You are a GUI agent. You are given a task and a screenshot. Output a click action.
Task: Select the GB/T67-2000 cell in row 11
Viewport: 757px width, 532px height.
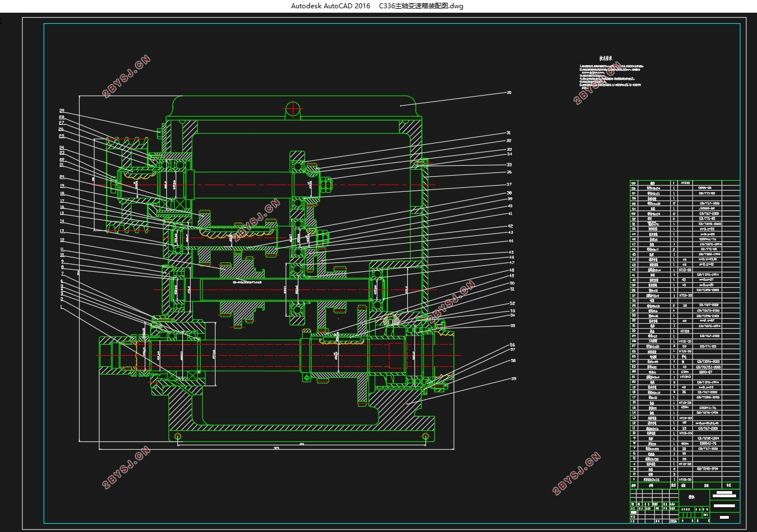tap(708, 428)
